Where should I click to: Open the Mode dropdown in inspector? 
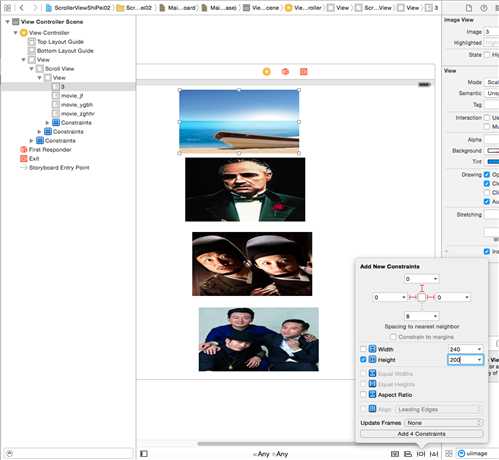[492, 82]
